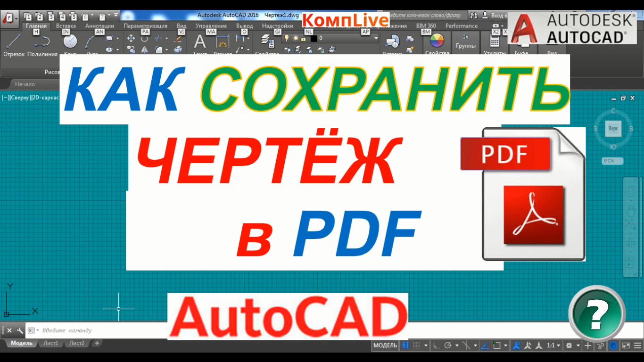Select the Fillet tool icon
644x362 pixels.
point(159,49)
